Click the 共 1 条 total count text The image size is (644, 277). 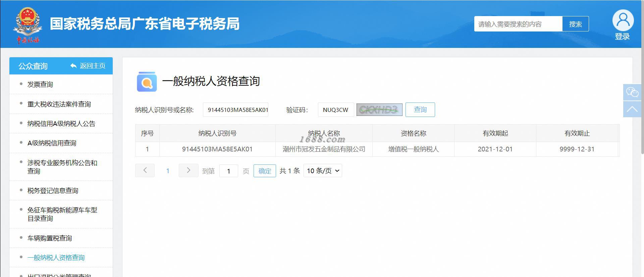290,171
